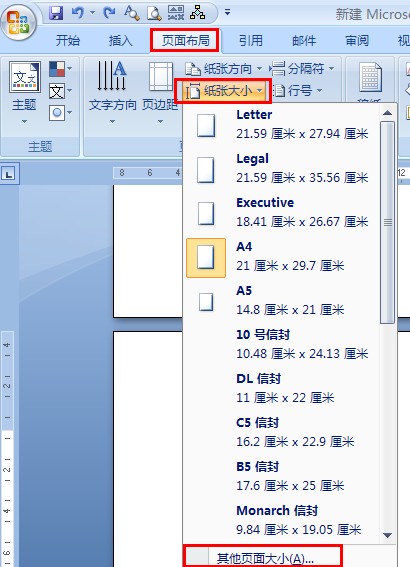Open the 审阅 tab
The width and height of the screenshot is (410, 567).
pos(357,40)
